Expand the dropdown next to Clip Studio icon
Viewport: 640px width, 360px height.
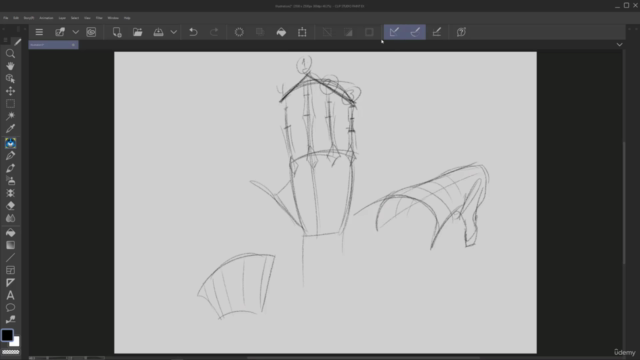(76, 32)
